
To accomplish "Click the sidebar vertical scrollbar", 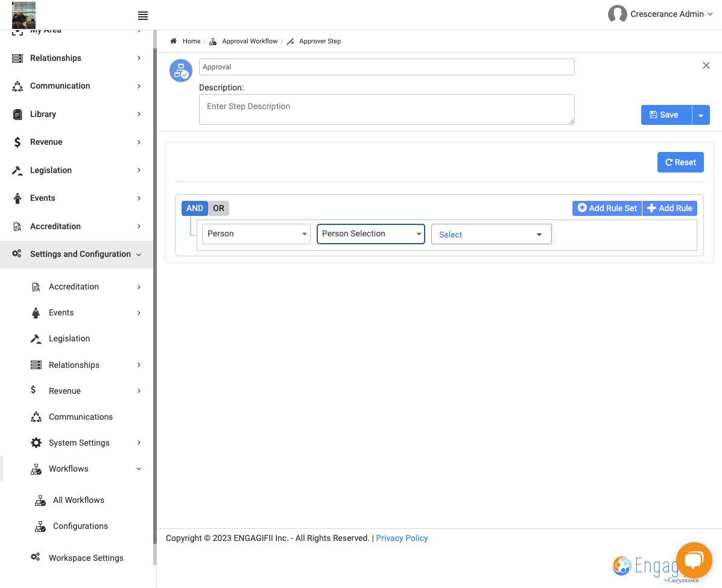I will point(154,295).
